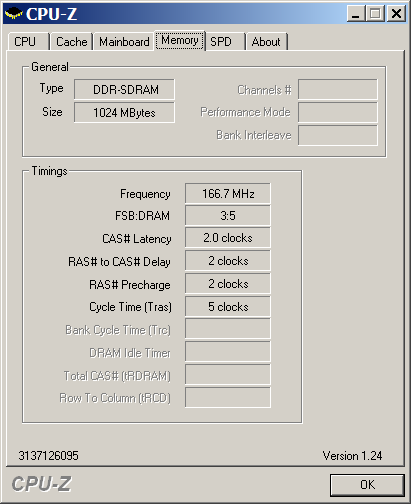The image size is (411, 504).
Task: Click the Size label in General
Action: pyautogui.click(x=52, y=112)
